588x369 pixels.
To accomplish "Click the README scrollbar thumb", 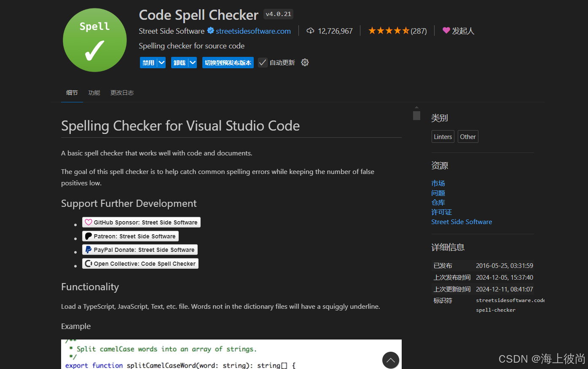I will coord(416,115).
